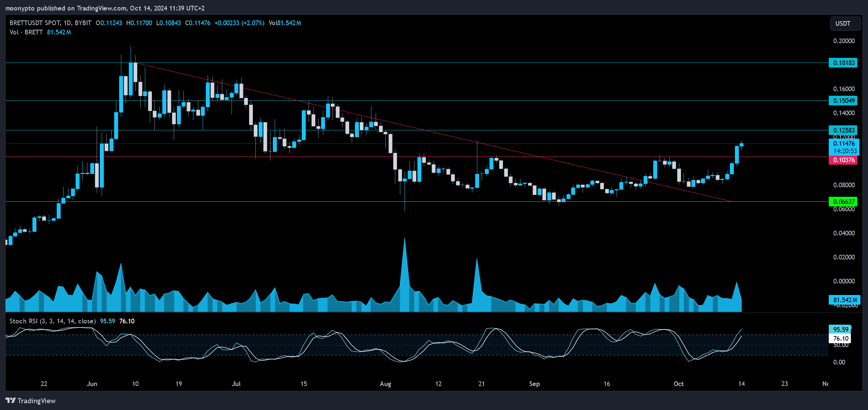Click the 0.20000 price axis tick

(844, 41)
